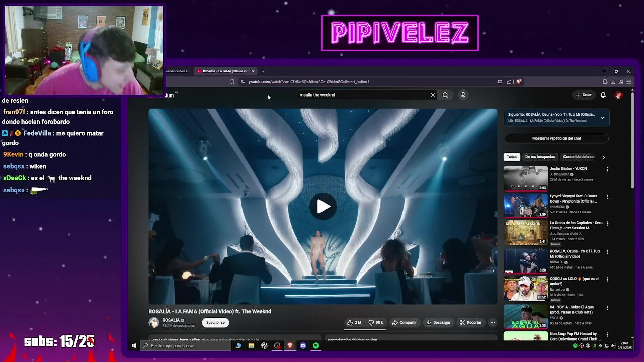Open File Explorer from the taskbar
The image size is (644, 362).
251,346
